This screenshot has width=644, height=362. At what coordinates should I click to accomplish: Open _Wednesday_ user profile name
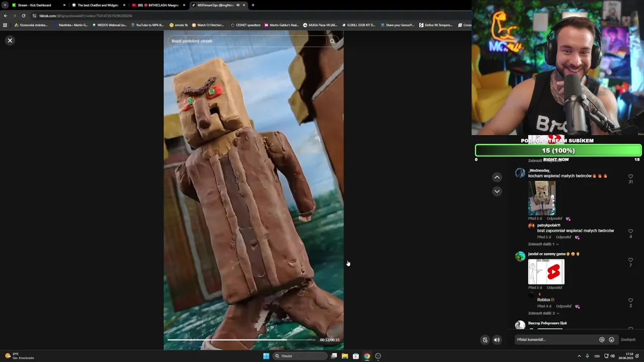click(539, 170)
